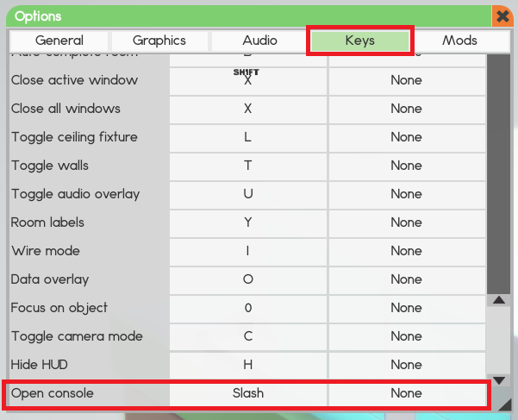
Task: Rebind Focus on object key 0
Action: 248,308
